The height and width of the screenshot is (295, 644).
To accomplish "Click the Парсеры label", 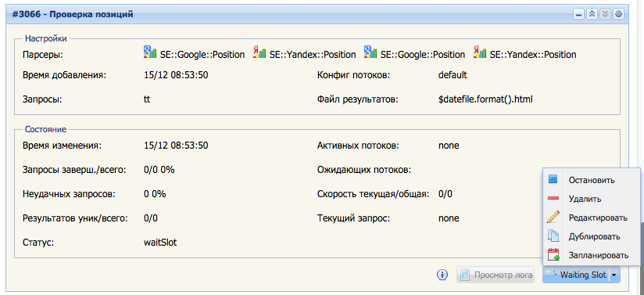I will (x=42, y=54).
